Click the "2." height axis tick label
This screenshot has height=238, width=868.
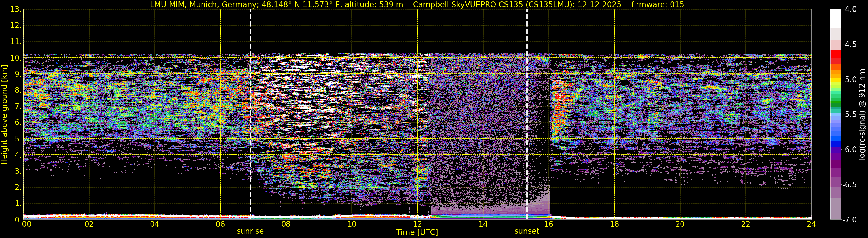click(x=18, y=188)
